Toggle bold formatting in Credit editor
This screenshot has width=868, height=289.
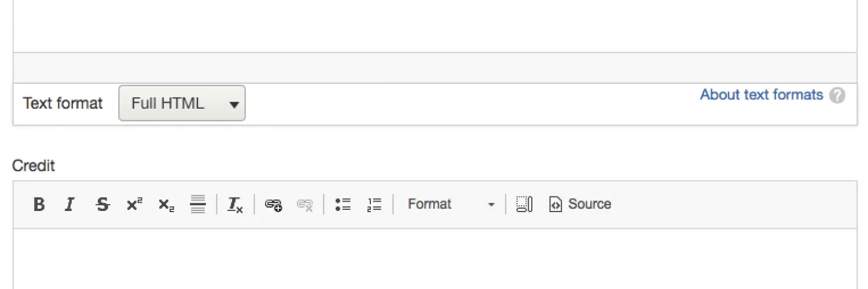(39, 204)
